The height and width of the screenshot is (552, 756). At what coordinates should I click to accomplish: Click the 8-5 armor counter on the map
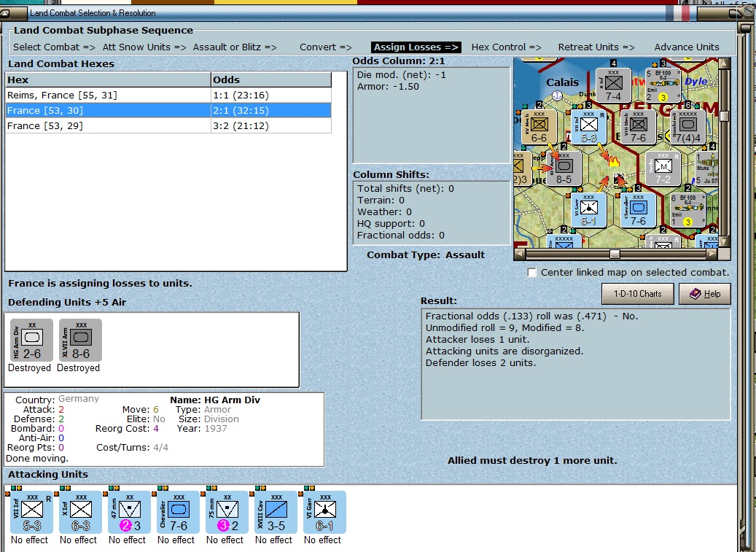[564, 168]
